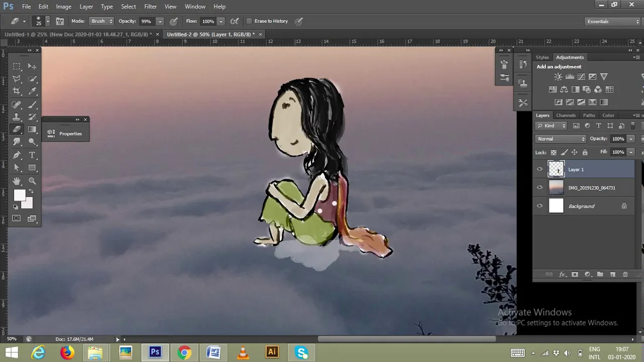Image resolution: width=644 pixels, height=362 pixels.
Task: Open the Flow slider dropdown
Action: point(220,22)
